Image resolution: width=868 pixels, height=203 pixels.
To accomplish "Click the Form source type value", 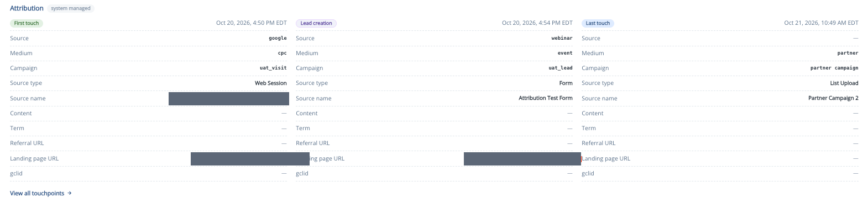I will click(566, 83).
